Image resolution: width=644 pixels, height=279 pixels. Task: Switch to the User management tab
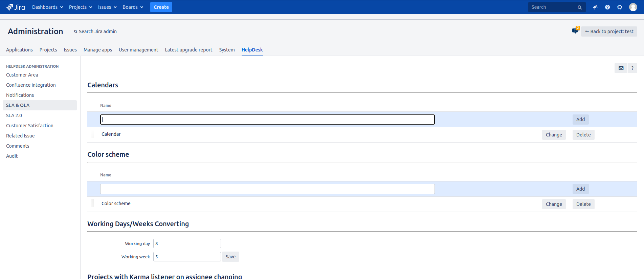coord(138,50)
